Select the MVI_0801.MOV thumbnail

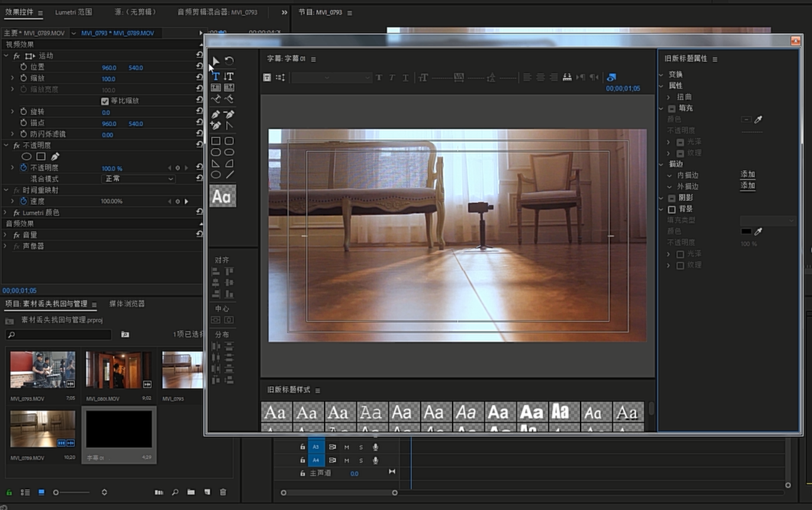(x=119, y=370)
